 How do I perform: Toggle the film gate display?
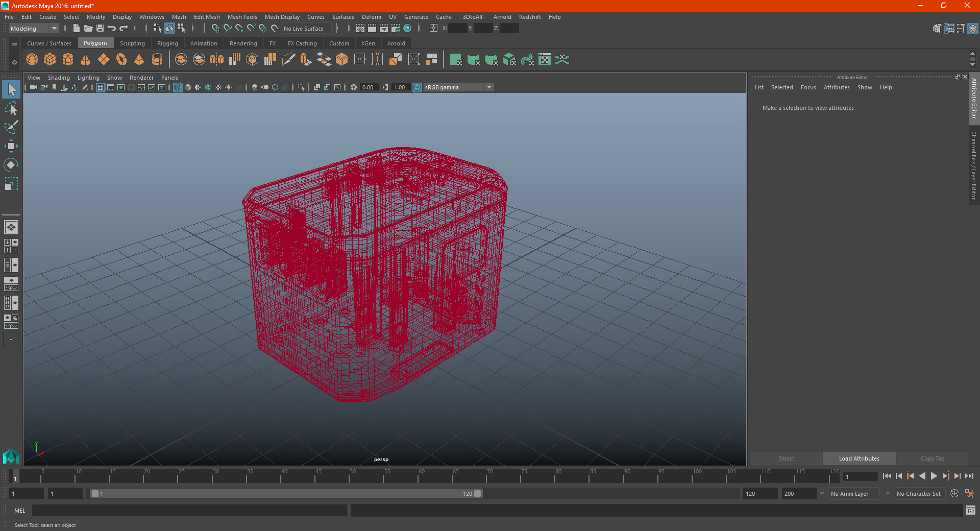tap(111, 87)
